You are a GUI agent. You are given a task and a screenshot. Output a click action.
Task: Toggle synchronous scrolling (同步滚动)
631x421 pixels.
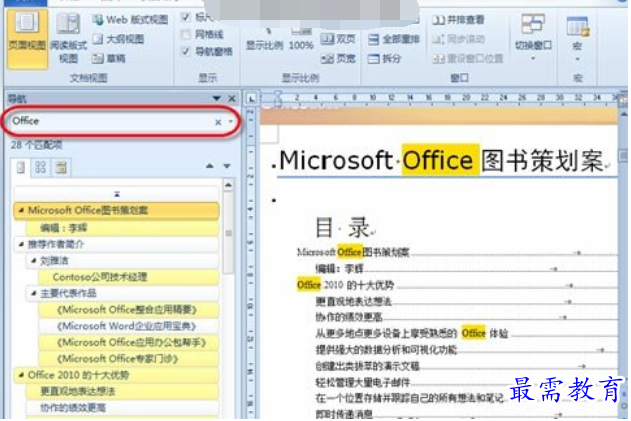tap(458, 39)
